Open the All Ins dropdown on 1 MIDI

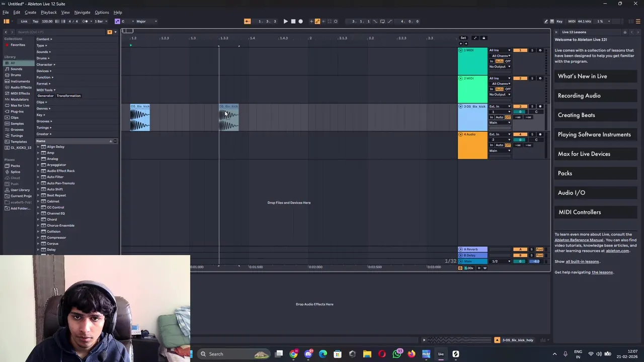[500, 50]
